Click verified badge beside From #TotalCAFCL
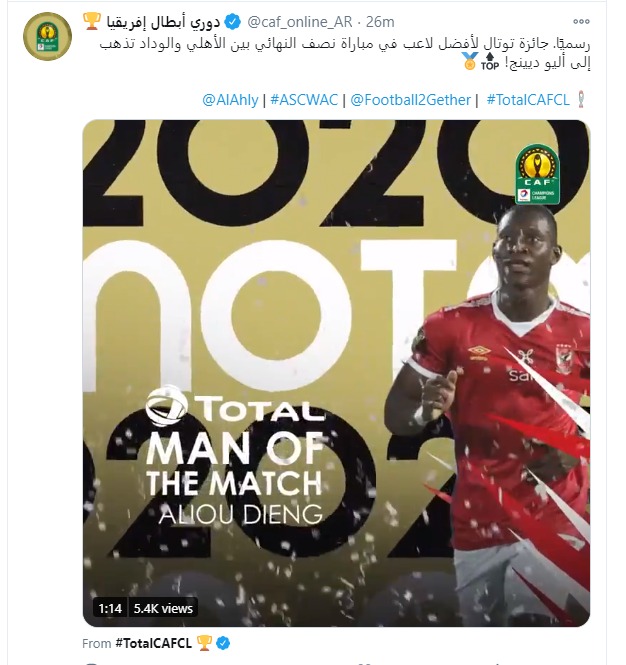The height and width of the screenshot is (665, 626). [224, 643]
